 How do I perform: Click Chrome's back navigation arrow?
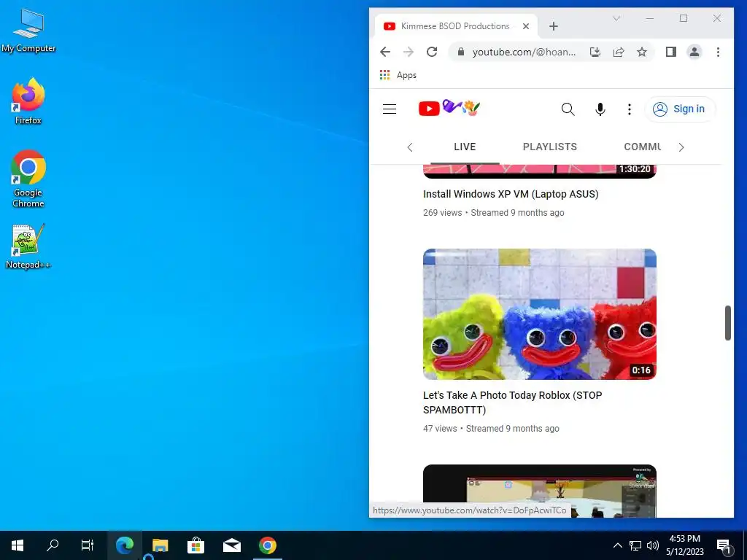[385, 52]
